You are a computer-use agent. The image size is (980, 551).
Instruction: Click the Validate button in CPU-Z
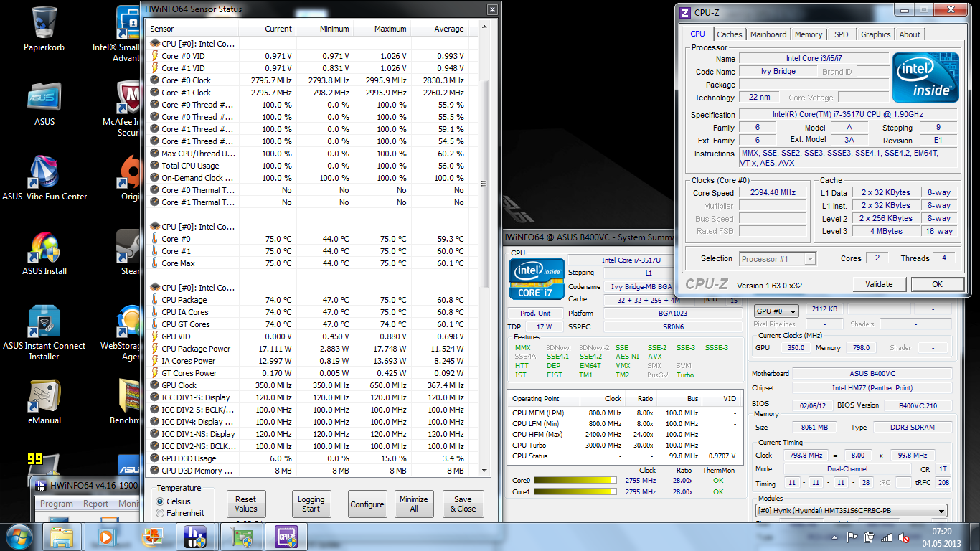[x=879, y=284]
